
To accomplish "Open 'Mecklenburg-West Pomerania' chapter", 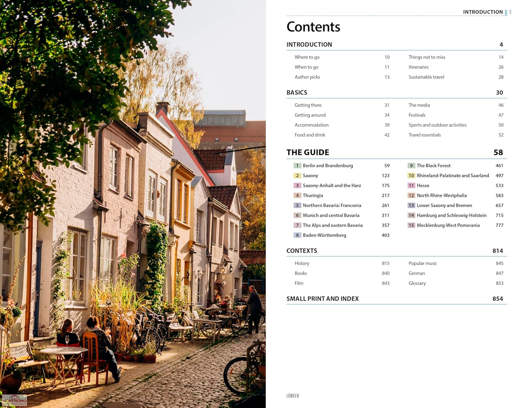I will [448, 225].
